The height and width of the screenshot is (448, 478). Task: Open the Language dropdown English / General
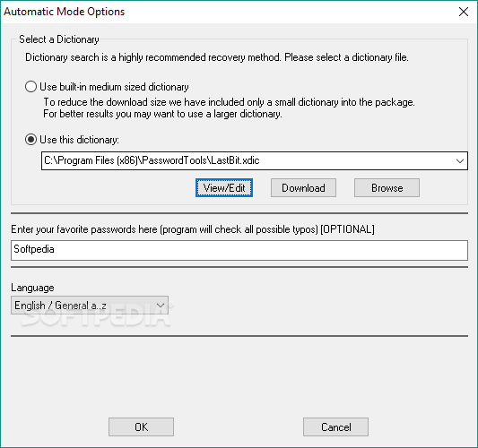(x=90, y=306)
